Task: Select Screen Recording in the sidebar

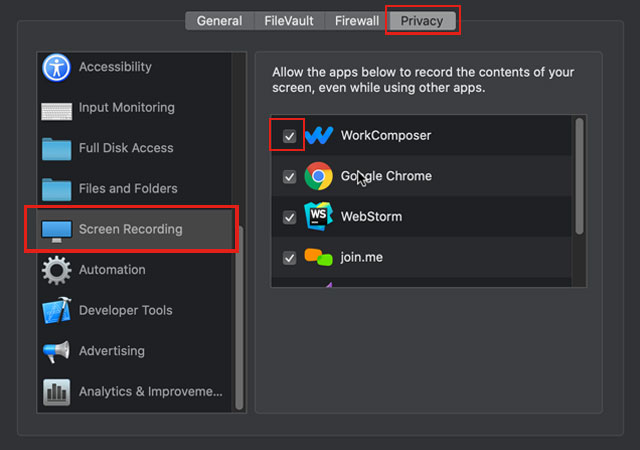Action: pyautogui.click(x=130, y=229)
